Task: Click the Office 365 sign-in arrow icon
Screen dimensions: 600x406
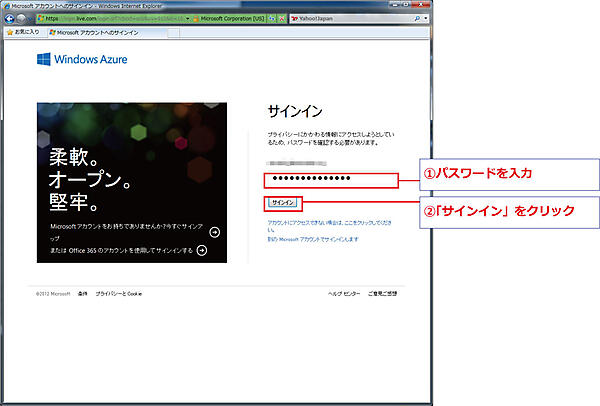Action: pyautogui.click(x=202, y=250)
